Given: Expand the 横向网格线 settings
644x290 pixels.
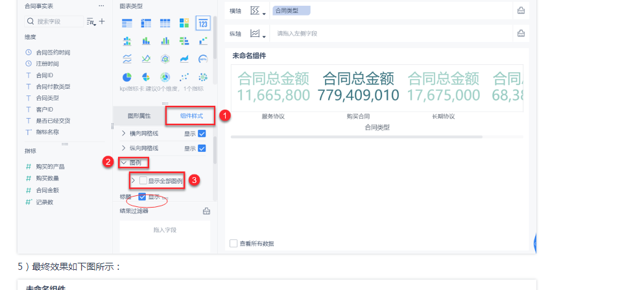Looking at the screenshot, I should (x=124, y=134).
